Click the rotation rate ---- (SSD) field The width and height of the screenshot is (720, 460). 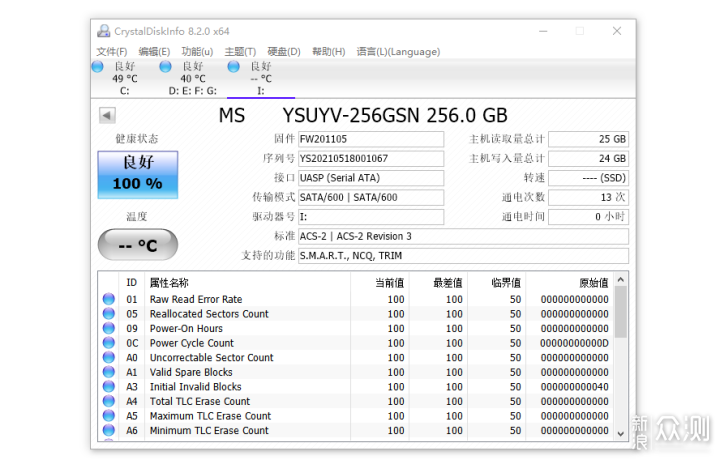pyautogui.click(x=589, y=178)
